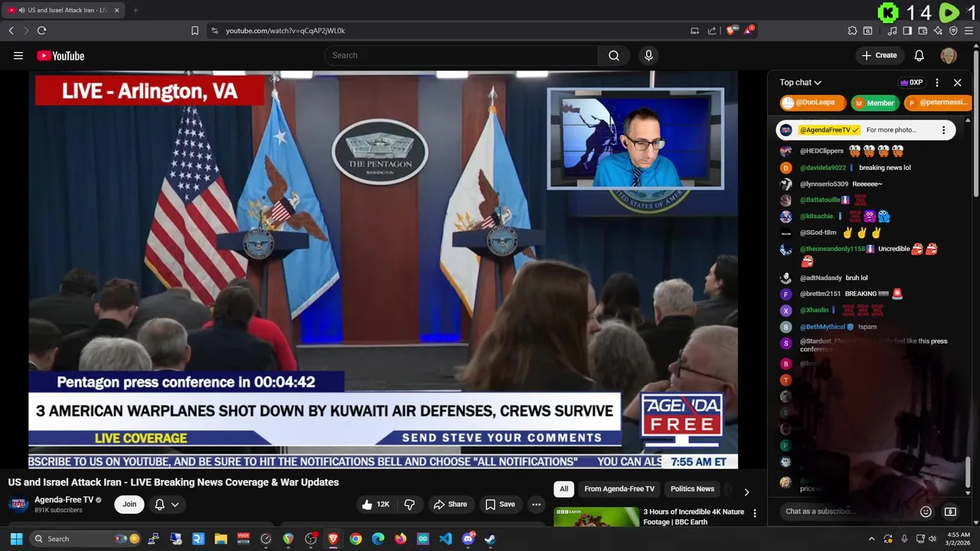Toggle the browser sidebar panel

(907, 31)
